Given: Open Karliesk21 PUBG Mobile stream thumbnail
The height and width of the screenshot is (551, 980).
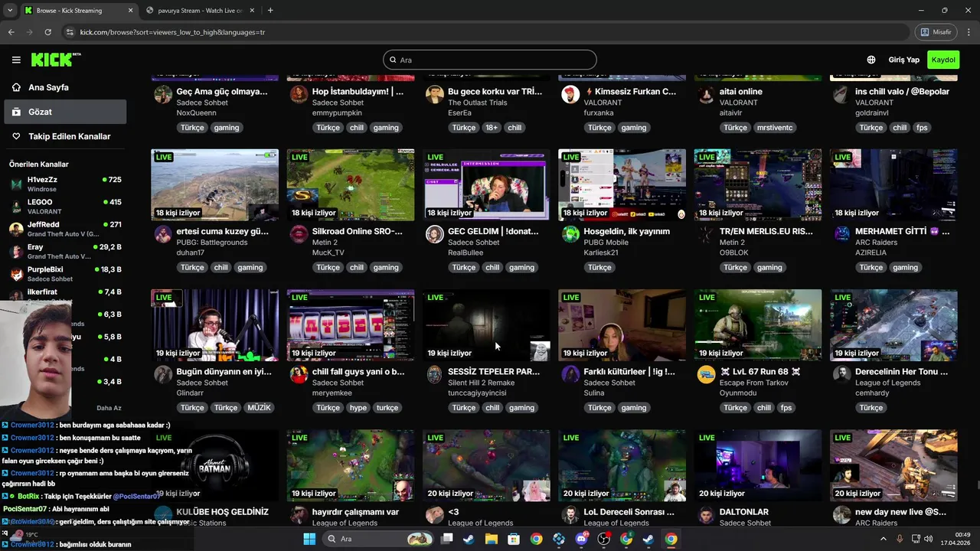Looking at the screenshot, I should point(622,185).
